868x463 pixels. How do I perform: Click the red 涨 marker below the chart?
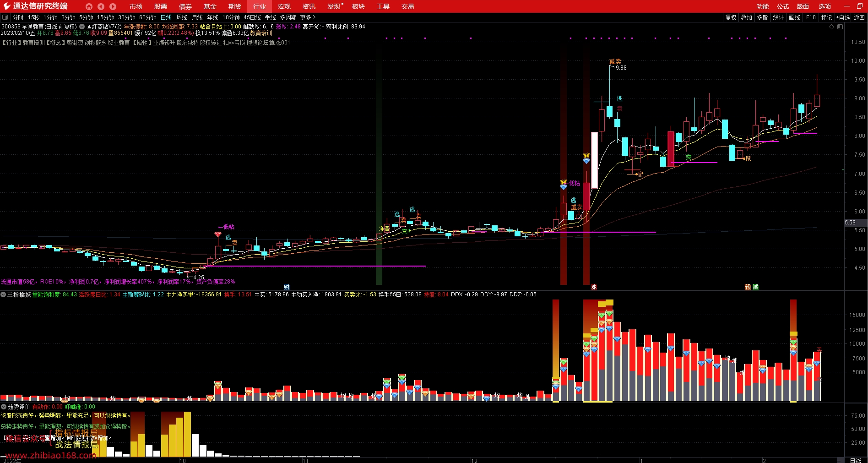pyautogui.click(x=594, y=287)
